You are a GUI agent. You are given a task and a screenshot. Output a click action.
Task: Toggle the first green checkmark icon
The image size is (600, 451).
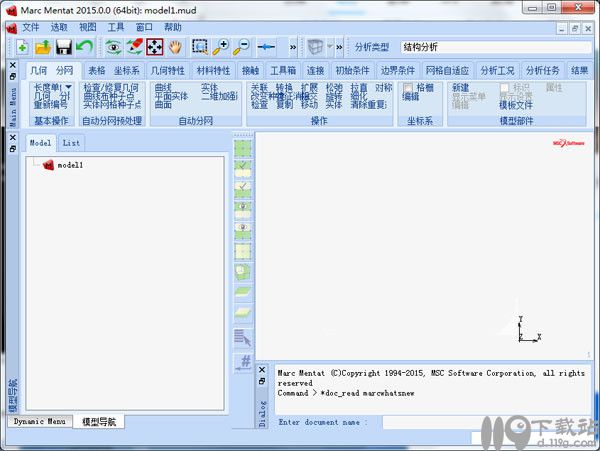(x=243, y=169)
